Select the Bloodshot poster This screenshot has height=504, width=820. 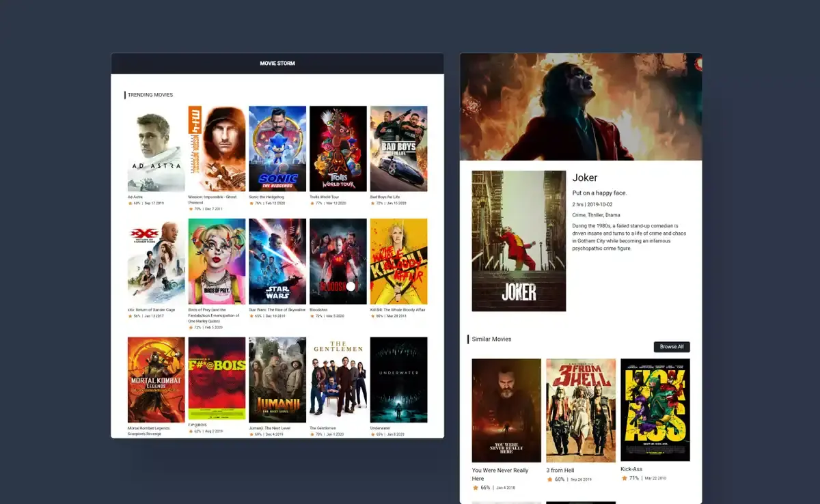[338, 262]
